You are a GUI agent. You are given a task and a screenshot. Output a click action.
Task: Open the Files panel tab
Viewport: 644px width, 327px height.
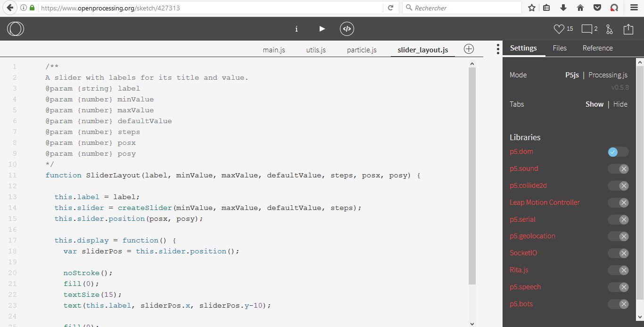point(560,48)
